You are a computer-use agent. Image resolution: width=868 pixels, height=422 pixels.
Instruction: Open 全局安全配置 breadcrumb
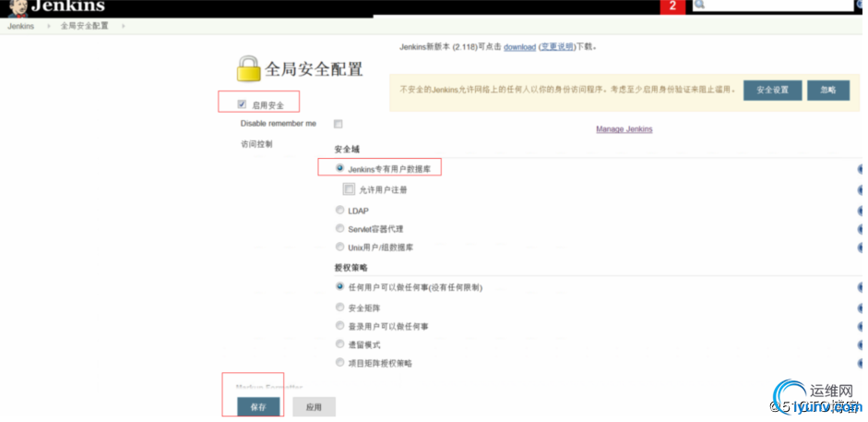85,26
